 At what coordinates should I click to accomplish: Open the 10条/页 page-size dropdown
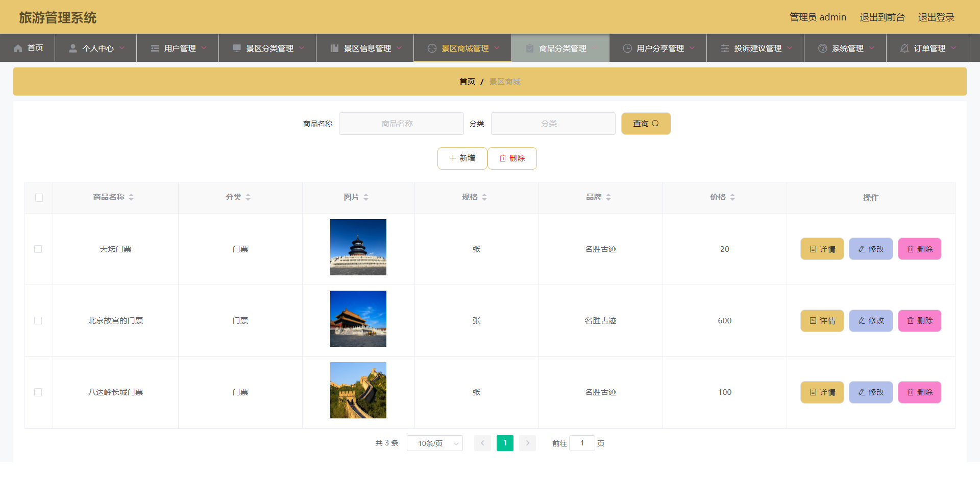pyautogui.click(x=434, y=443)
